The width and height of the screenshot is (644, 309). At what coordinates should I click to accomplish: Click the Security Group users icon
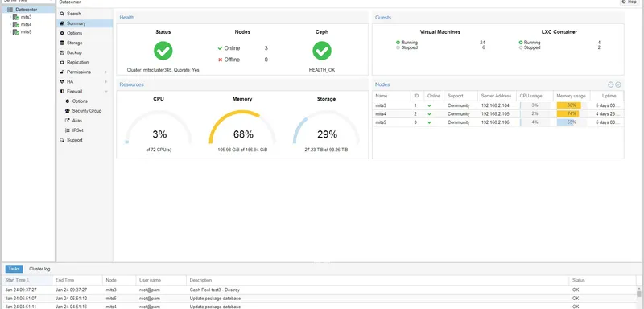[68, 111]
